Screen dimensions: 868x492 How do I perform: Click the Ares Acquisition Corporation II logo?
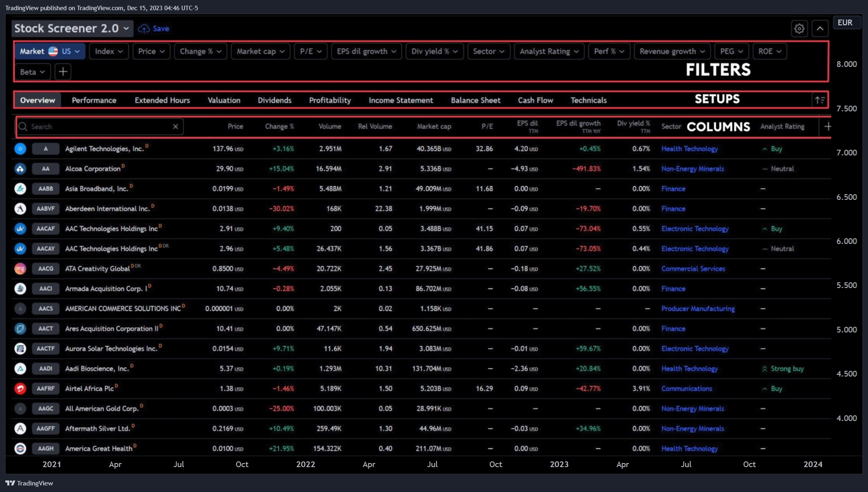click(x=20, y=329)
